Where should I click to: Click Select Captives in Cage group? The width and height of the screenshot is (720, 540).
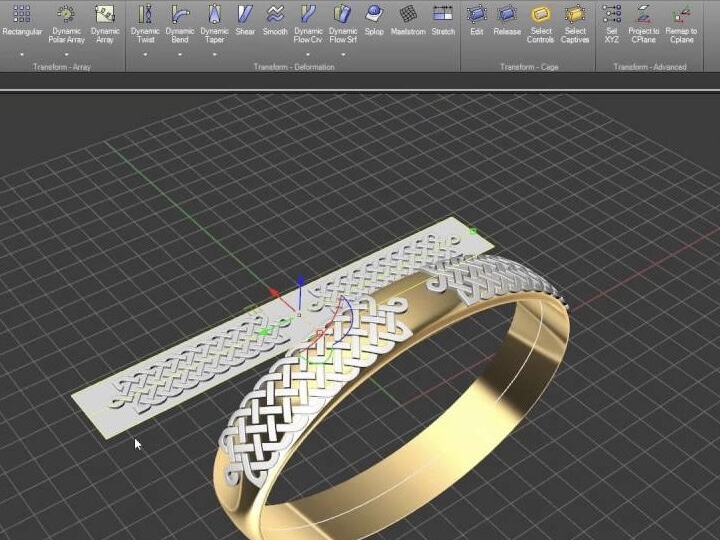pos(575,16)
